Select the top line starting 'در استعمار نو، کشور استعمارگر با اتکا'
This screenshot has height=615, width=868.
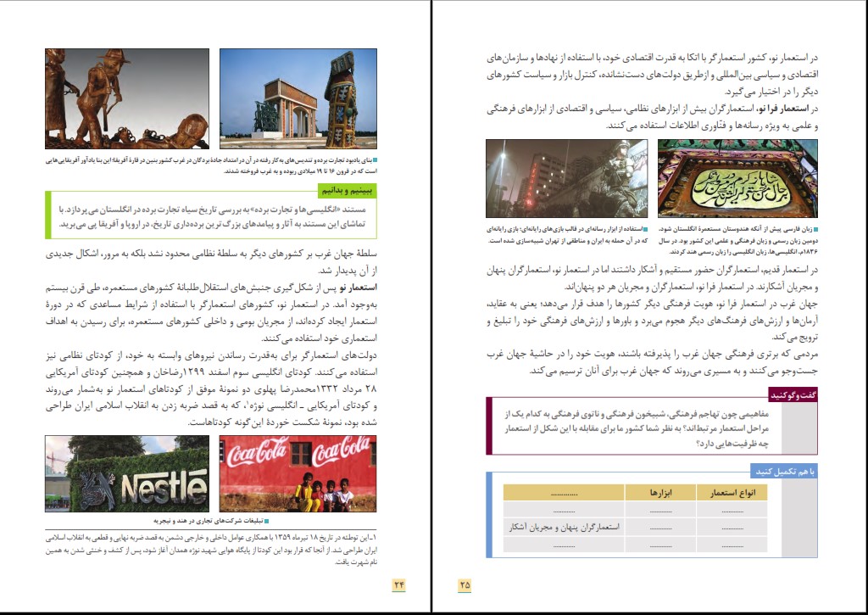coord(652,57)
